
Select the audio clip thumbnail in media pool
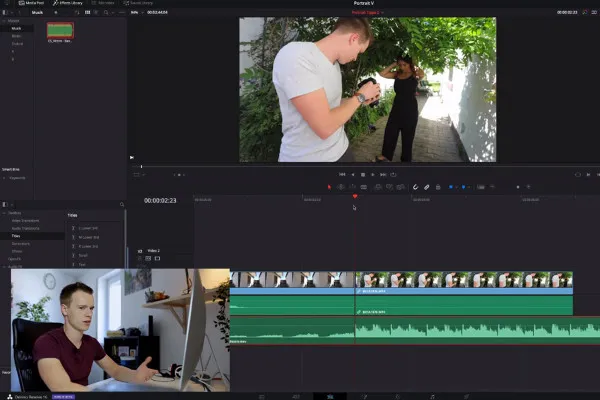pos(60,30)
